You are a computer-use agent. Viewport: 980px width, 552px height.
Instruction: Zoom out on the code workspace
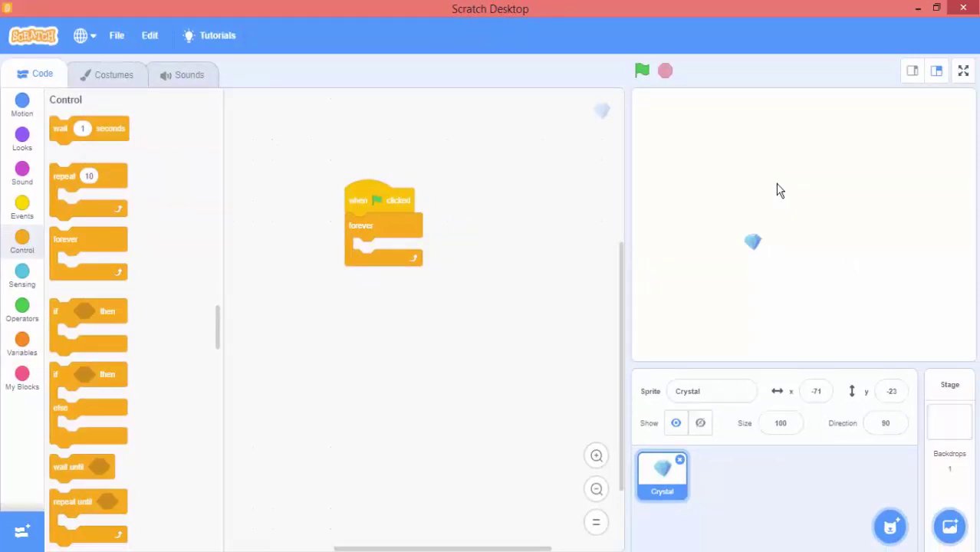(x=596, y=488)
